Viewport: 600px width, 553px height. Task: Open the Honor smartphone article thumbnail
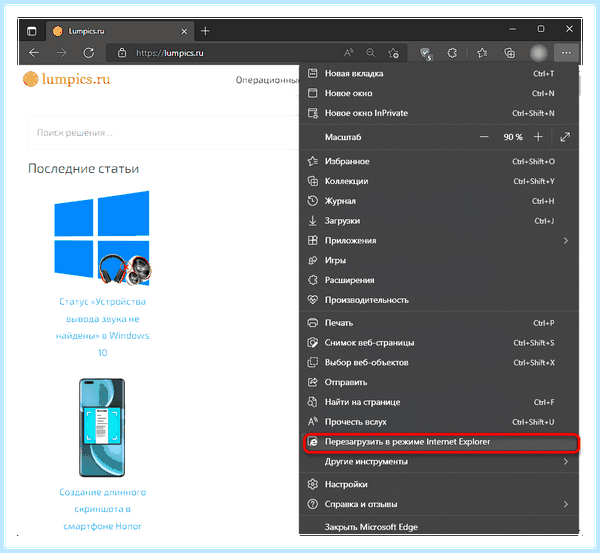[102, 427]
